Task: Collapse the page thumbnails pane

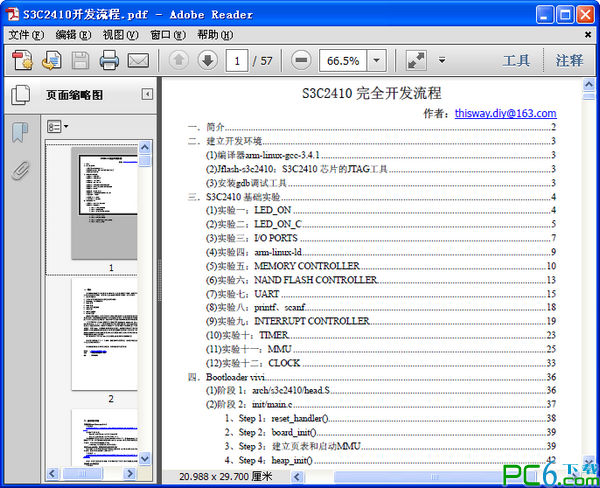Action: coord(147,95)
